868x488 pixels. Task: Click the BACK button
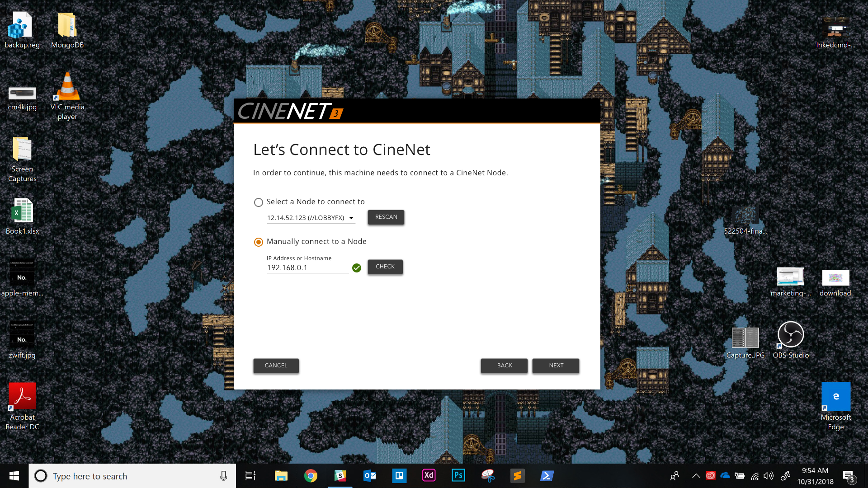pyautogui.click(x=505, y=366)
